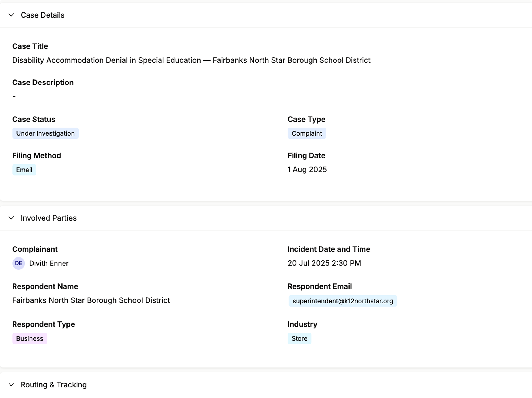This screenshot has height=398, width=532.
Task: Click the empty Case Description value
Action: (x=14, y=96)
